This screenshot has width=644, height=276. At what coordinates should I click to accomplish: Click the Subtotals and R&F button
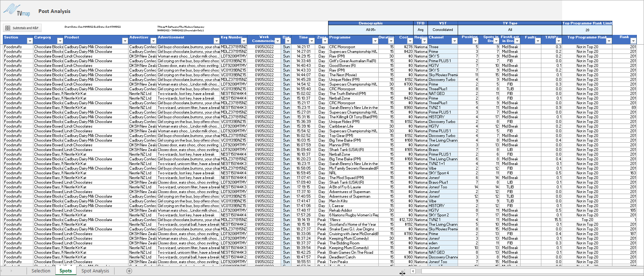[22, 28]
